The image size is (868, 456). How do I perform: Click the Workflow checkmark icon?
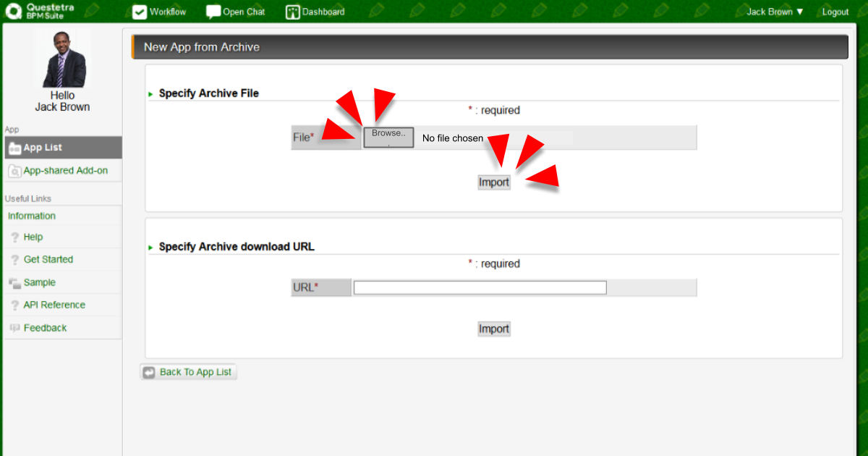click(140, 12)
